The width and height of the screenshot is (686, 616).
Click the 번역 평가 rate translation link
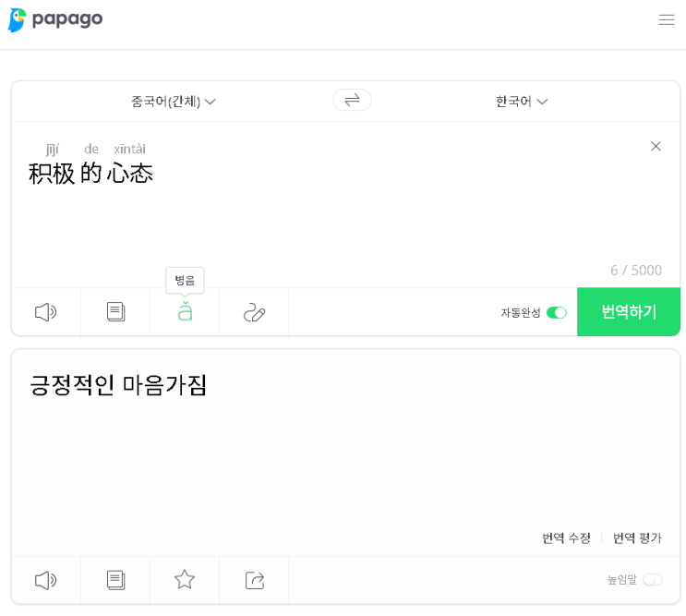coord(637,537)
